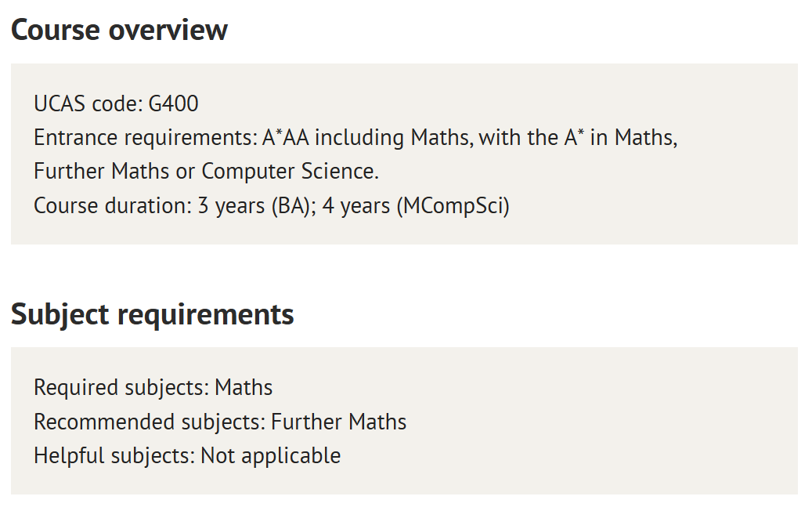Click the Not applicable text
Viewport: 812px width, 518px height.
coord(270,456)
